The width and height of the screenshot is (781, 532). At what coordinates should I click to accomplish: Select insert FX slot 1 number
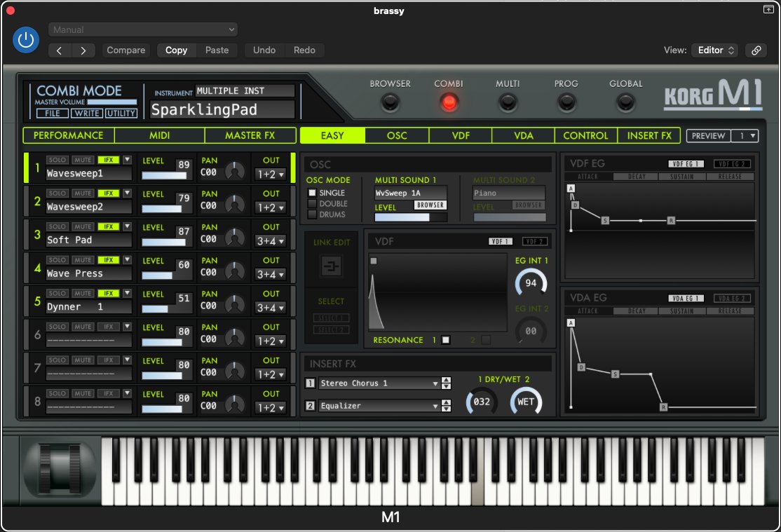pos(310,383)
